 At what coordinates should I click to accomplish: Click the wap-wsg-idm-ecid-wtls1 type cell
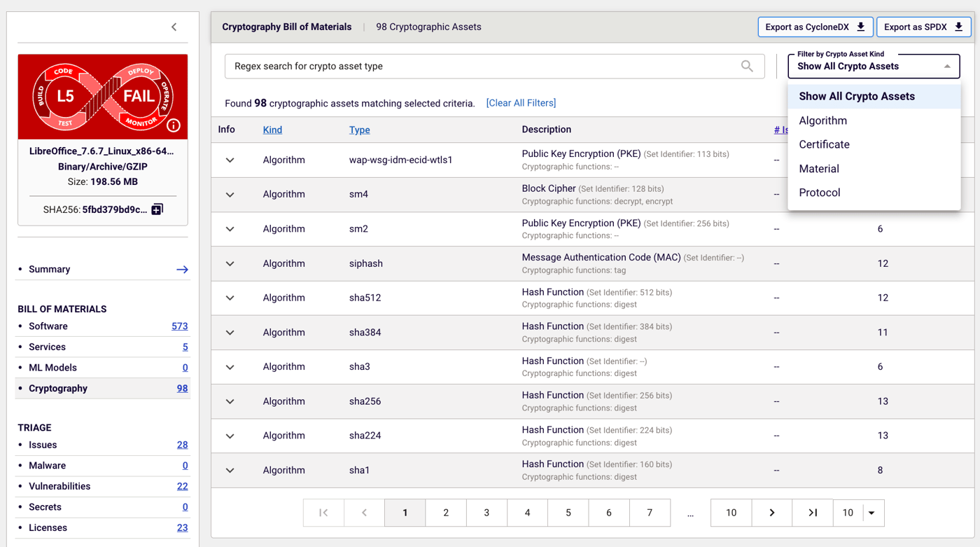[400, 160]
